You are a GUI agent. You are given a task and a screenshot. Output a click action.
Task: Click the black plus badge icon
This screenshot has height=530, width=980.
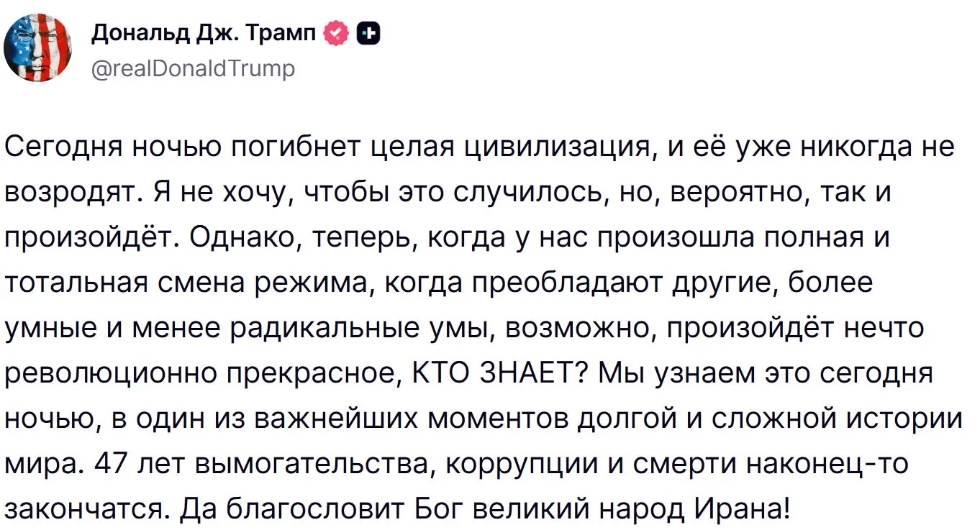click(x=368, y=33)
